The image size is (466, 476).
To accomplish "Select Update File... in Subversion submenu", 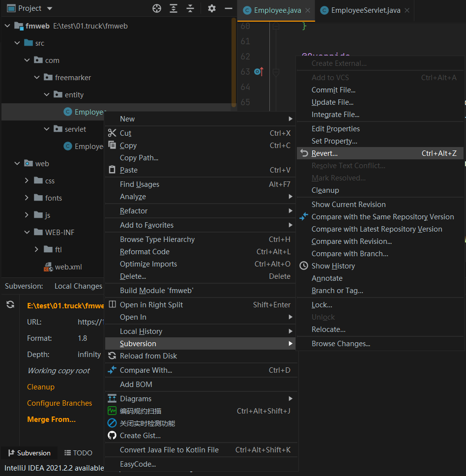I will point(380,102).
